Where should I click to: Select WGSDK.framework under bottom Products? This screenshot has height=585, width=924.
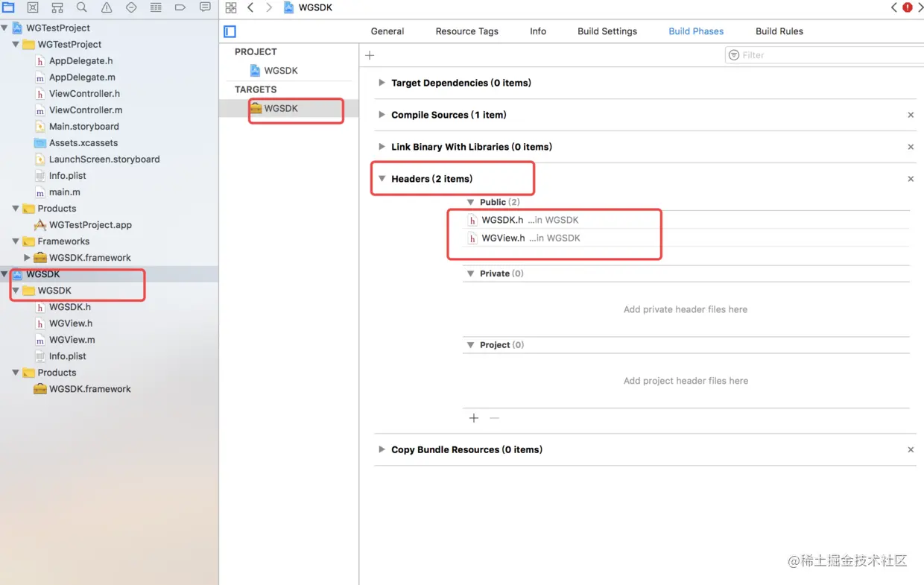point(89,389)
